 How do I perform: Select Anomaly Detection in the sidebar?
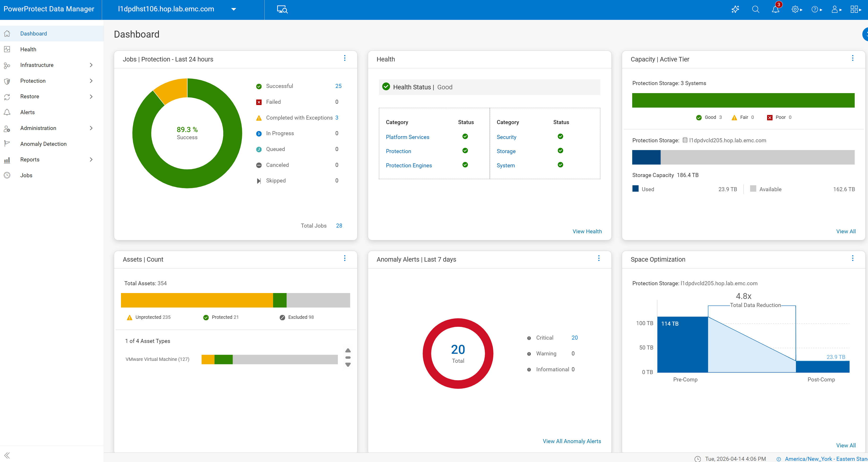coord(52,144)
